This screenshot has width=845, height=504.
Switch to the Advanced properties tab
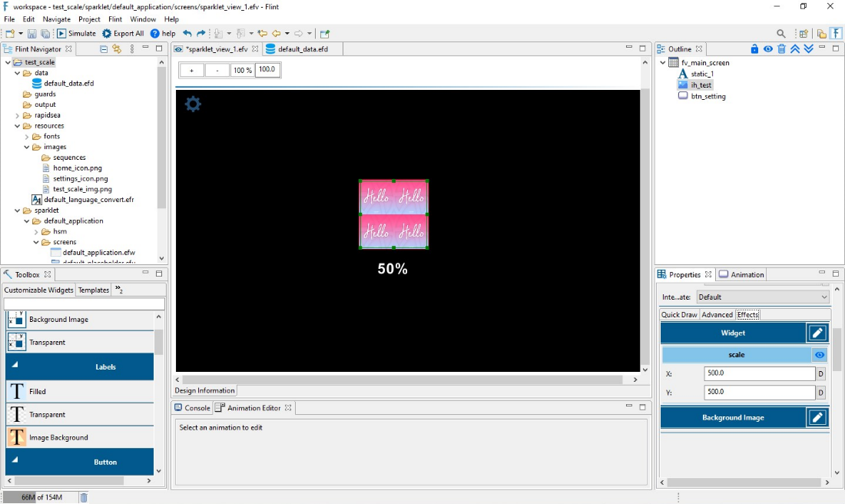click(x=717, y=315)
